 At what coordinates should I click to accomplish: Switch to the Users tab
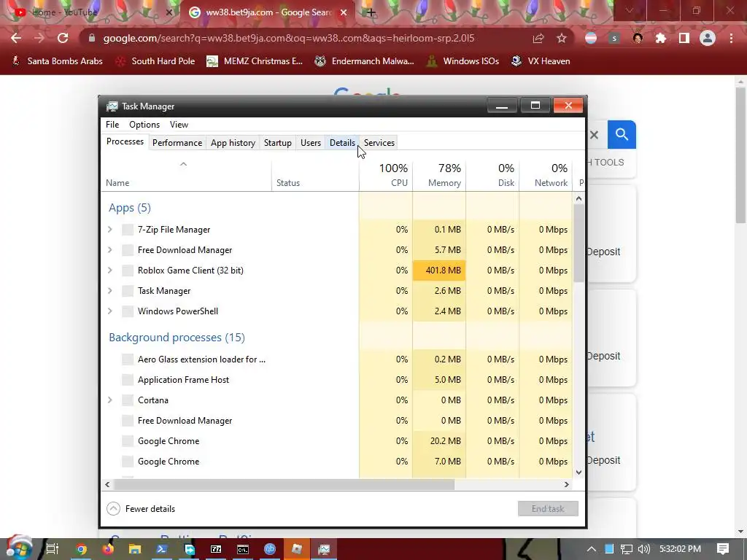(311, 143)
